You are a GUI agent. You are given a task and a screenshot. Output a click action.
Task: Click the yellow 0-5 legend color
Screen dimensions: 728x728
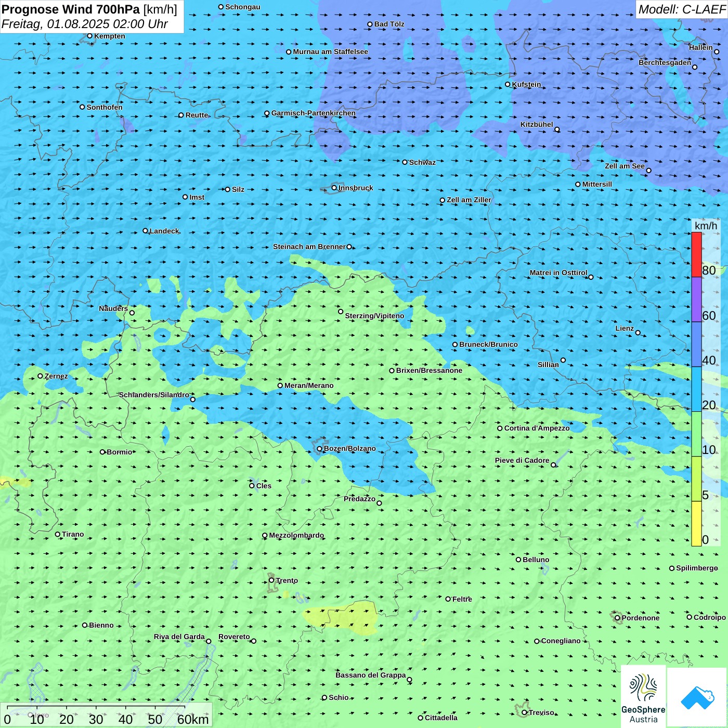[x=696, y=524]
